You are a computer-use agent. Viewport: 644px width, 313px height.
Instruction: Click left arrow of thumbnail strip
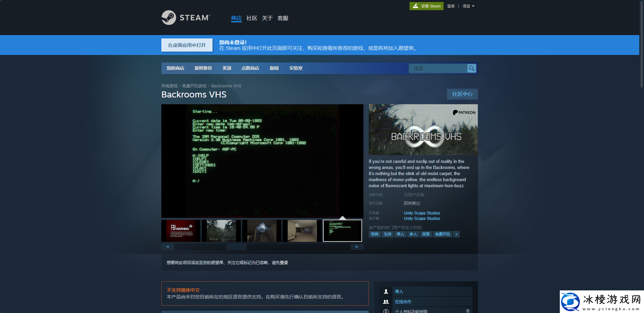click(x=167, y=247)
